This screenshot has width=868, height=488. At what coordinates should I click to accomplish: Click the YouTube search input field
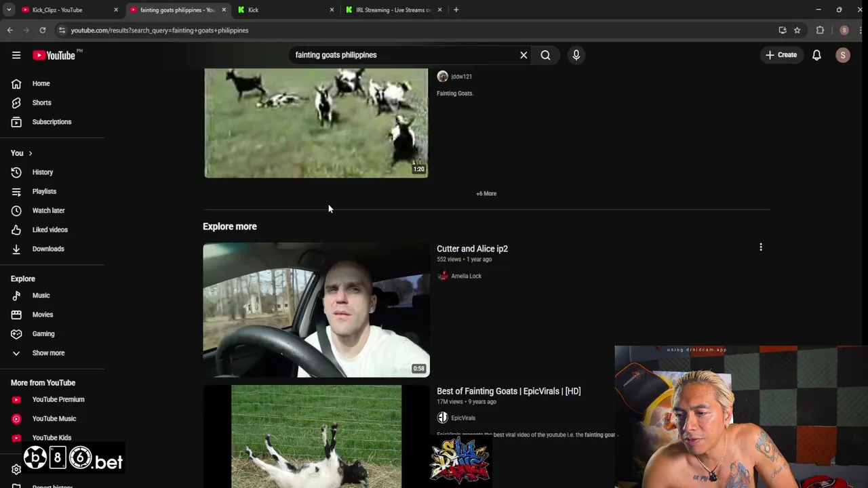pos(403,55)
